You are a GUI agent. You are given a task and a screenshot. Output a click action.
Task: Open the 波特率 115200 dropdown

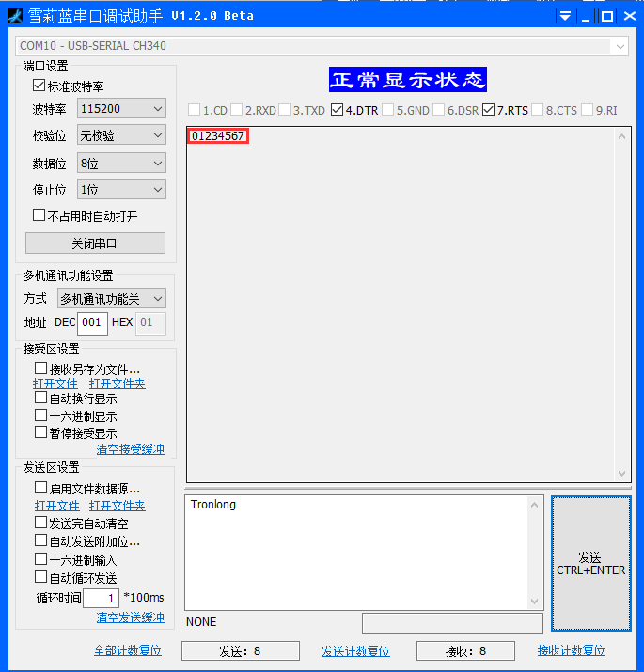point(121,109)
